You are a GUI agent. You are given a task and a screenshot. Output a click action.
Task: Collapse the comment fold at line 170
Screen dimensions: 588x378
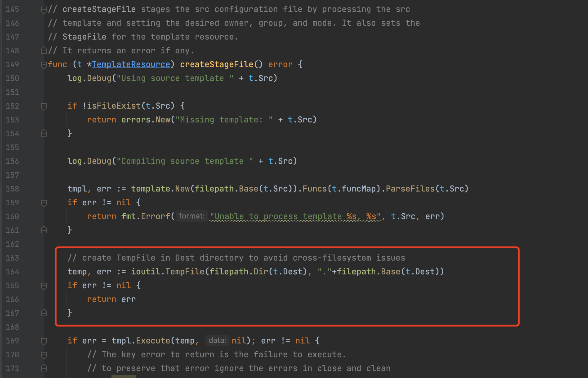coord(44,355)
